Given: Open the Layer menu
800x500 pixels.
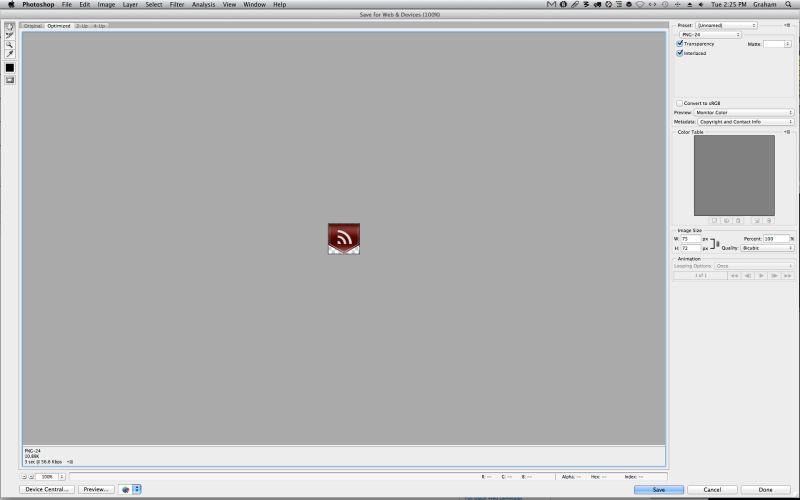Looking at the screenshot, I should coord(130,5).
